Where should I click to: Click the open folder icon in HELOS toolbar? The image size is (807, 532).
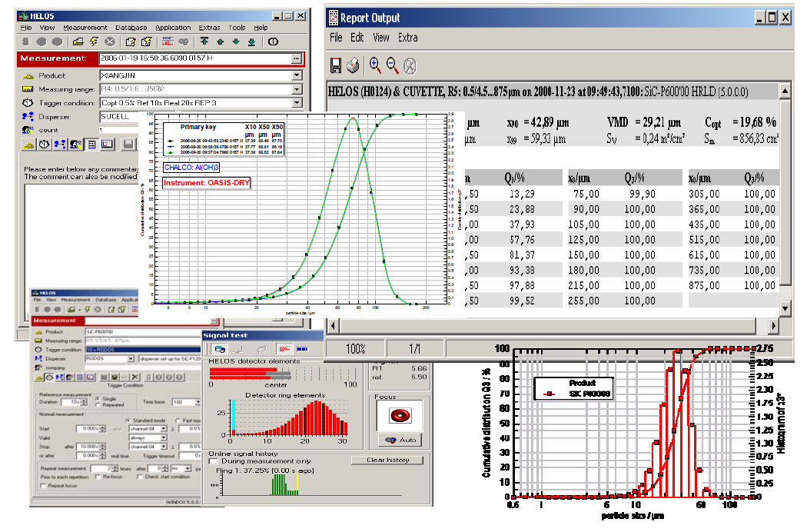click(x=78, y=42)
